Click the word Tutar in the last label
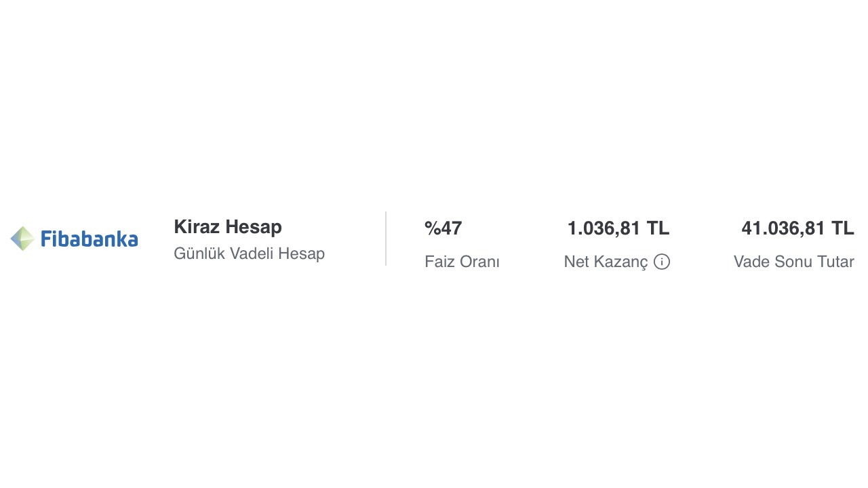The height and width of the screenshot is (488, 868). pos(835,262)
